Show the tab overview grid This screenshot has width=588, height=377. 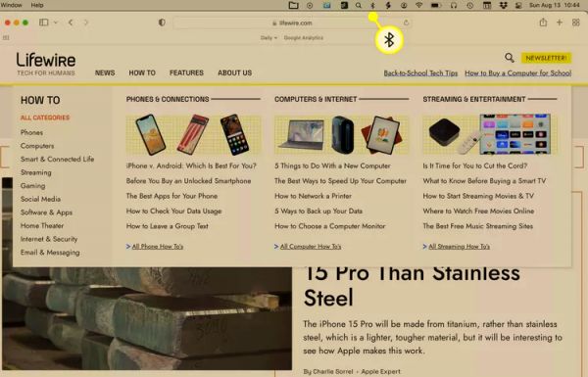click(576, 23)
